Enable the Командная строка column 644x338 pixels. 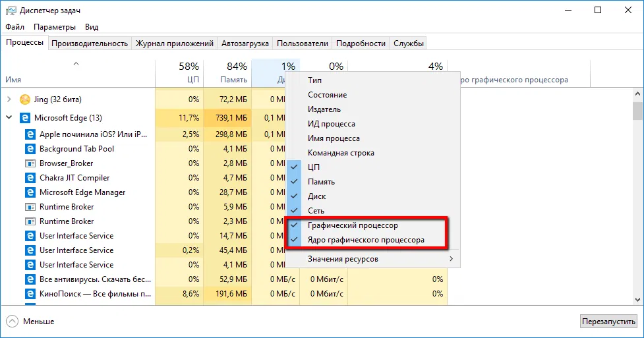point(372,153)
